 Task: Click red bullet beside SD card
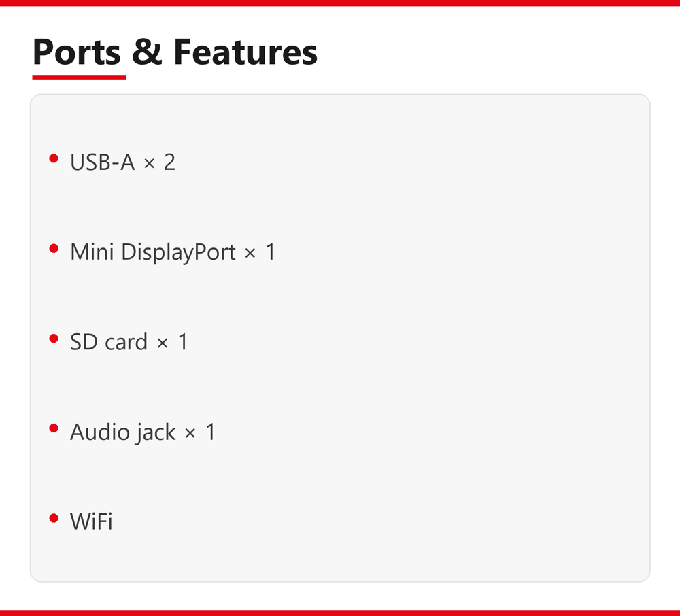[54, 339]
